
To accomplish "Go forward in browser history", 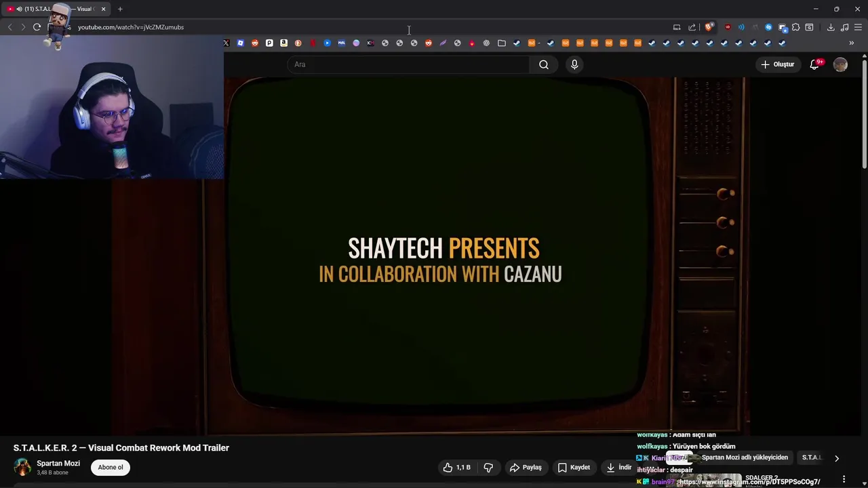I will [22, 27].
